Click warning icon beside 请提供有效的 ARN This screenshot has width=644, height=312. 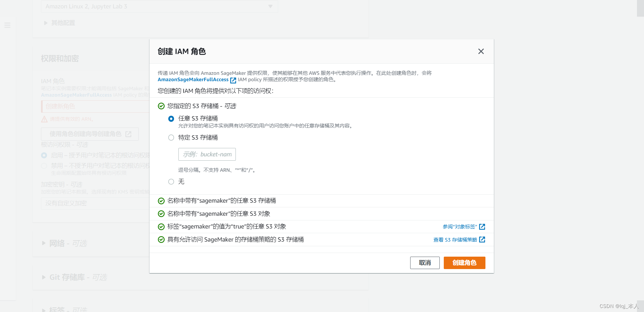pyautogui.click(x=44, y=119)
